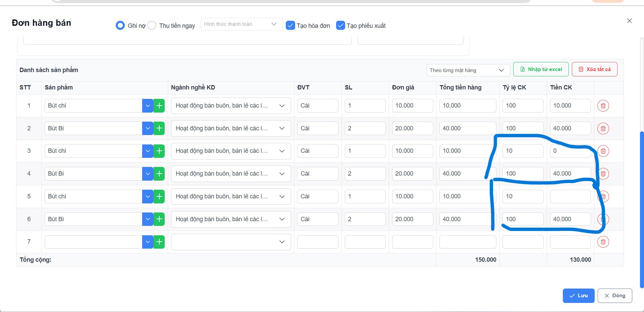
Task: Expand Ngành nghề KD dropdown on row 7
Action: click(x=231, y=242)
